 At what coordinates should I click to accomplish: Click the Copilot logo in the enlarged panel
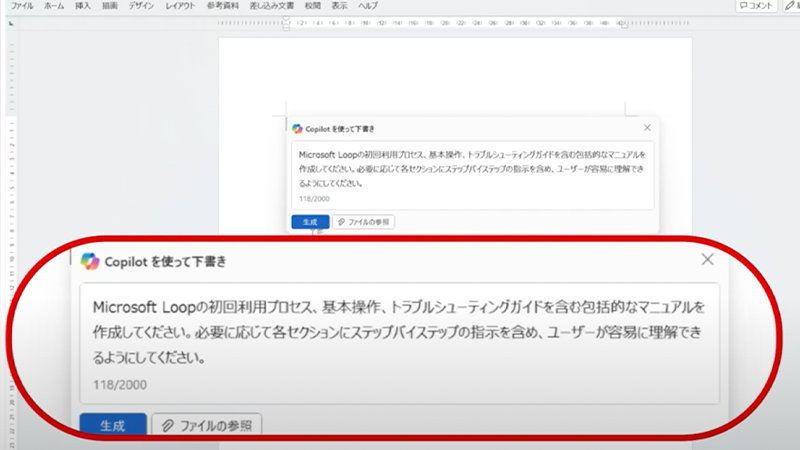90,261
